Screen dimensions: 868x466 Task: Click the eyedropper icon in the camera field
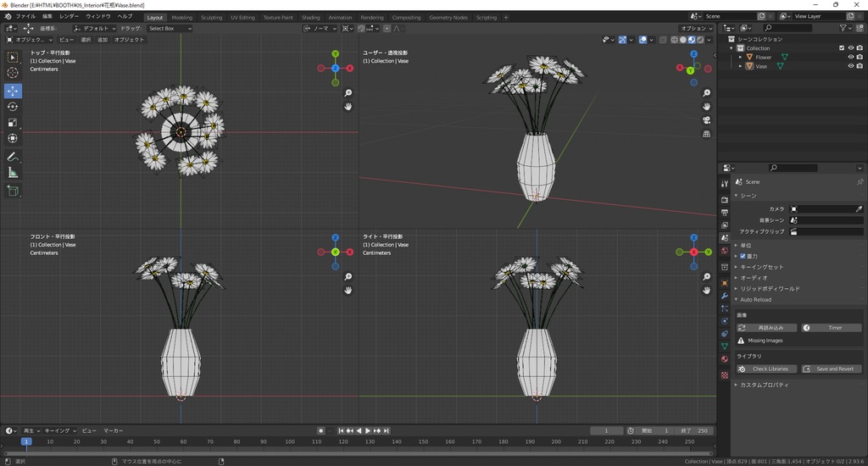858,208
